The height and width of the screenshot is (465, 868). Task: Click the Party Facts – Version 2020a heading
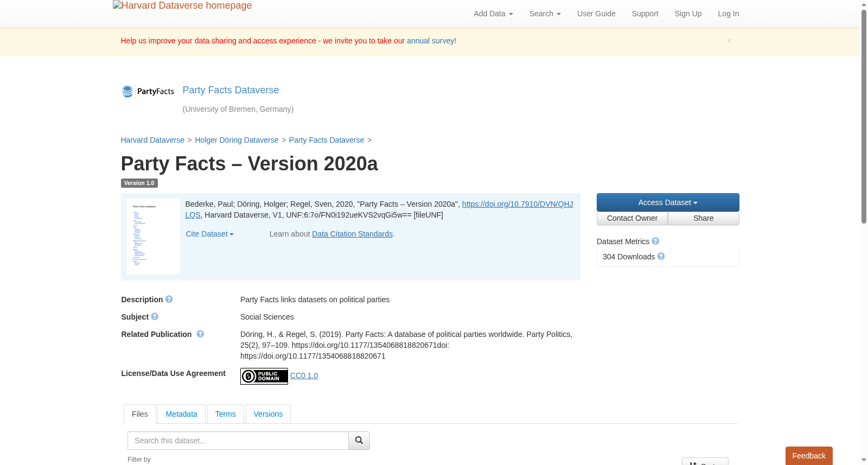[249, 164]
